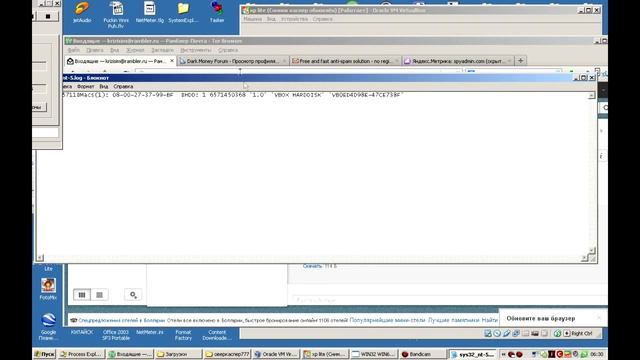Open Справка menu in Notepad

click(123, 87)
